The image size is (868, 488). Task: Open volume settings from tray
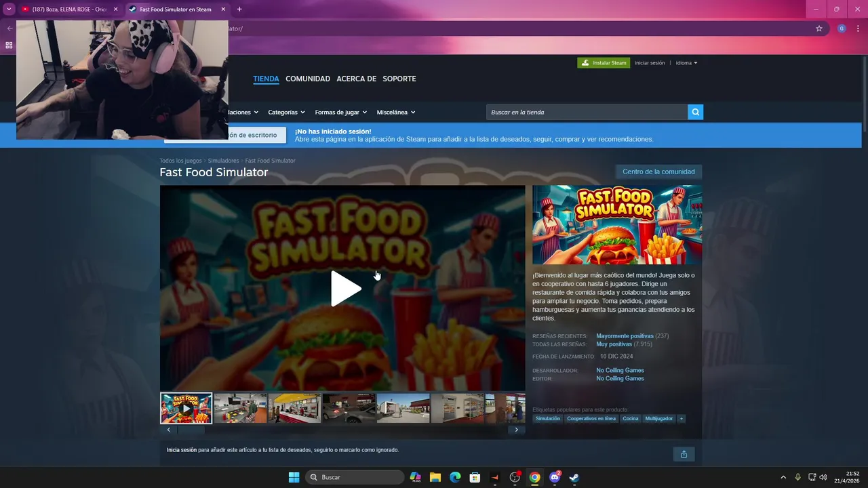[x=823, y=477]
